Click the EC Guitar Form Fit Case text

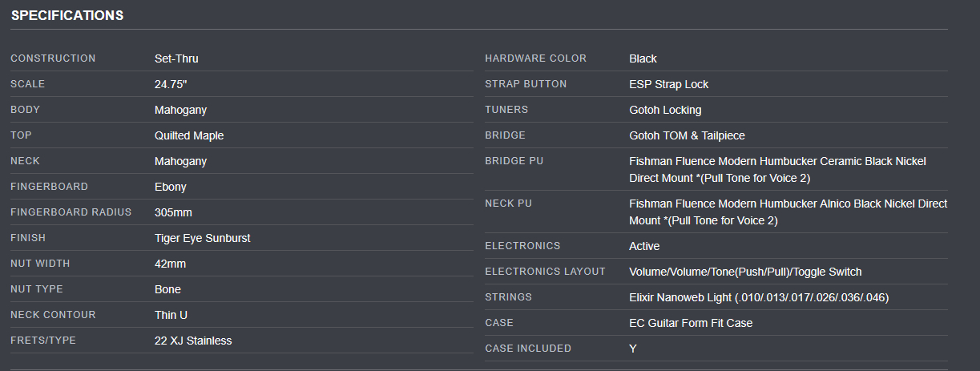tap(692, 323)
